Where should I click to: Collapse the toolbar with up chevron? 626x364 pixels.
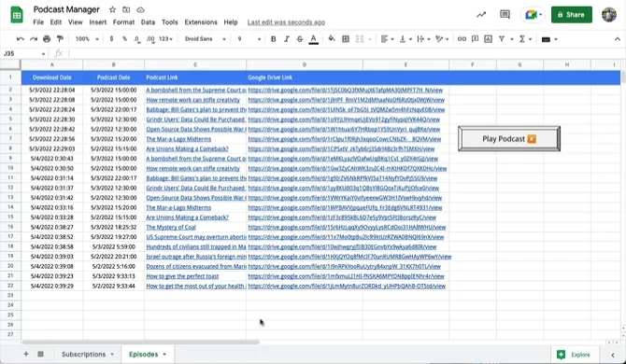coord(618,39)
